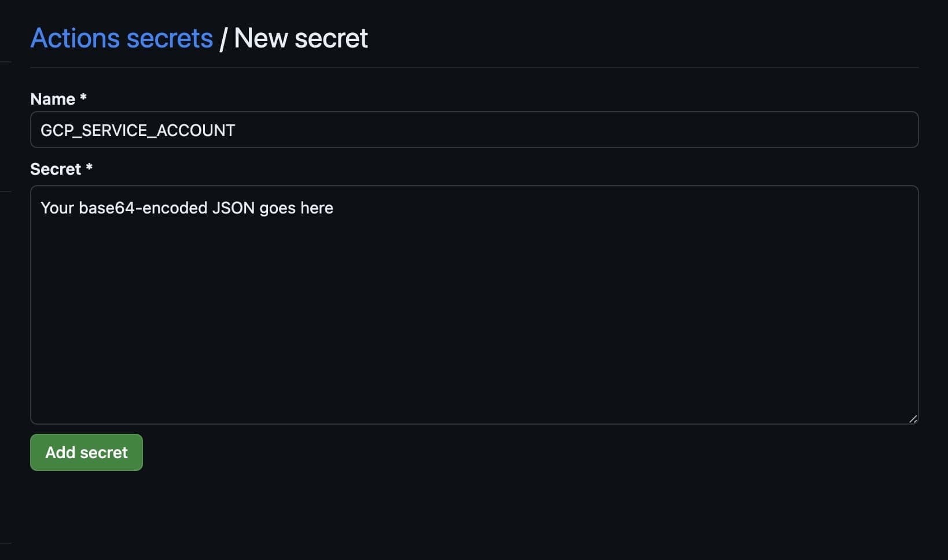Click the GCP_SERVICE_ACCOUNT text in Name field
This screenshot has width=948, height=560.
click(x=138, y=130)
